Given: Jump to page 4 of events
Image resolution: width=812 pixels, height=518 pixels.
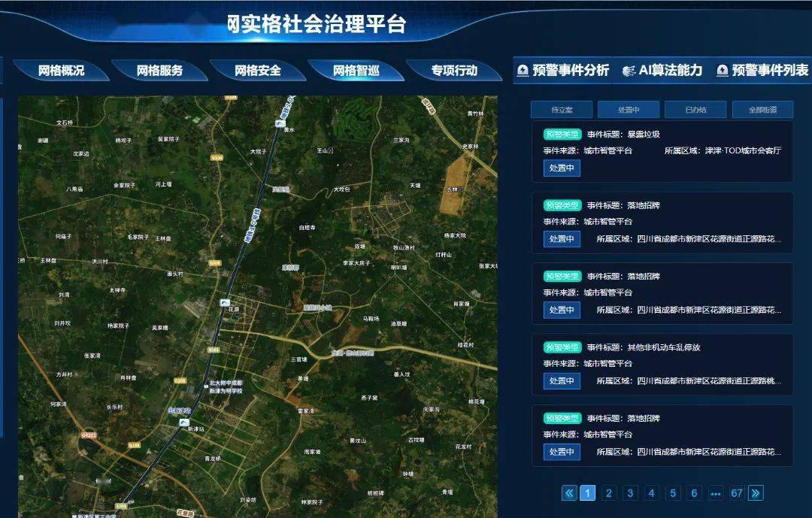Looking at the screenshot, I should (x=651, y=493).
